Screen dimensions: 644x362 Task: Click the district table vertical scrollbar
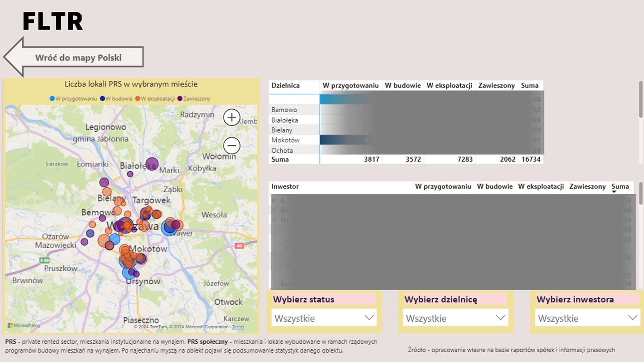[x=641, y=99]
